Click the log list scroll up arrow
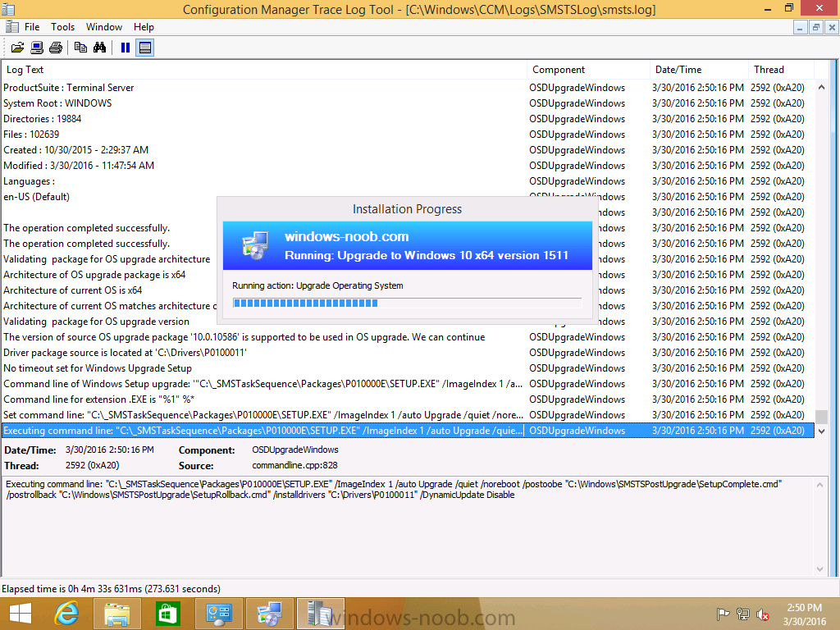 (821, 87)
